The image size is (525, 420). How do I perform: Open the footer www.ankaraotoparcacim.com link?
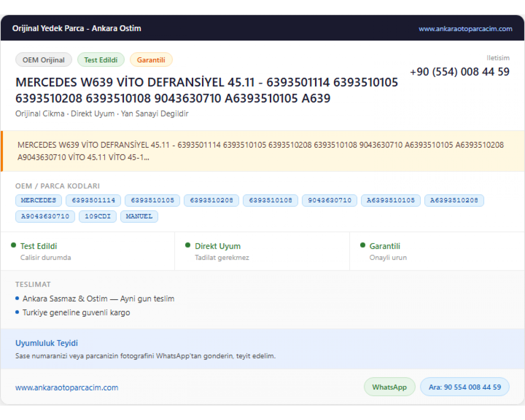click(67, 387)
